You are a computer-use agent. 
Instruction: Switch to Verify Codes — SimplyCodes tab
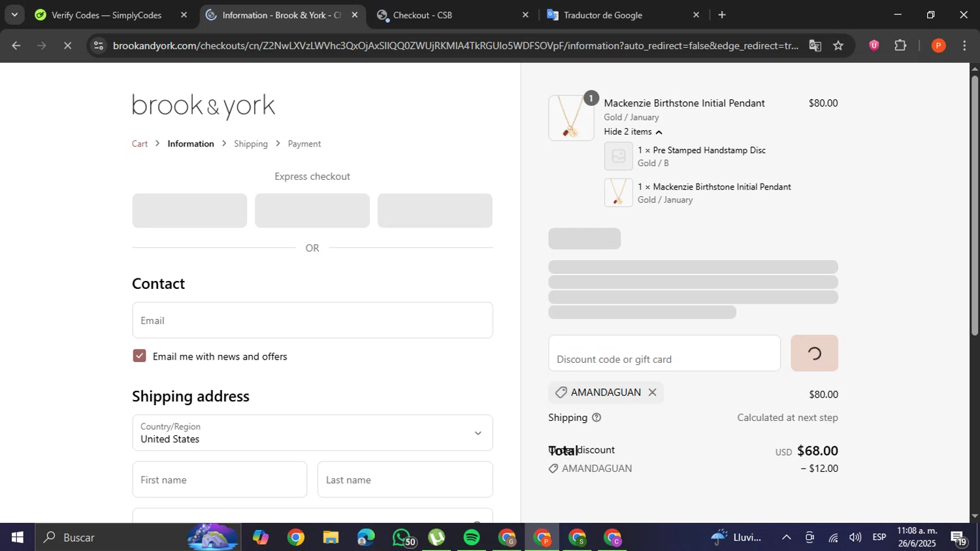pyautogui.click(x=106, y=15)
